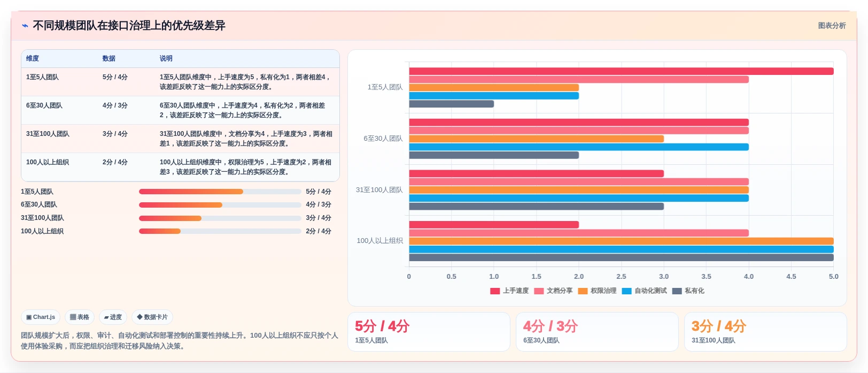The height and width of the screenshot is (373, 868).
Task: Select the Chart.js tag chip
Action: click(41, 317)
